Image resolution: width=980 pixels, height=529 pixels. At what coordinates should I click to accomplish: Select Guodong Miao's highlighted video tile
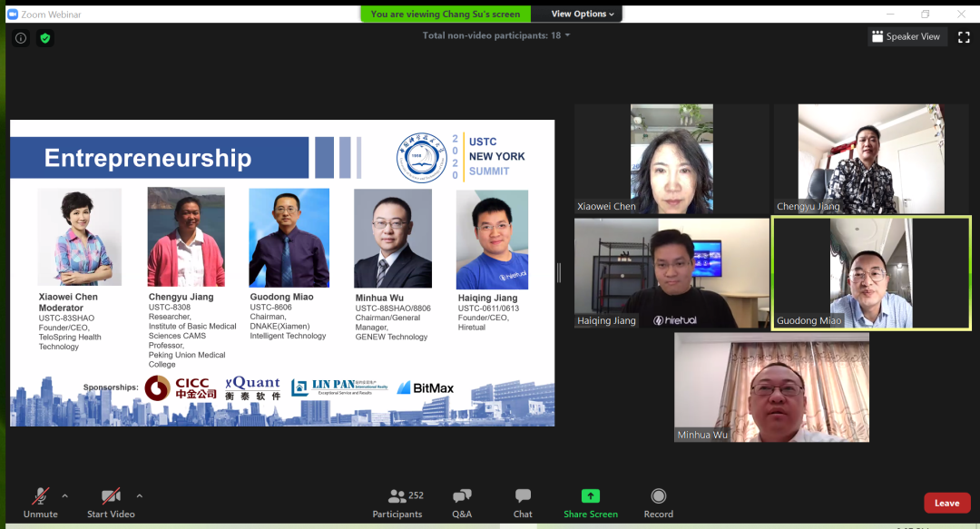tap(871, 273)
